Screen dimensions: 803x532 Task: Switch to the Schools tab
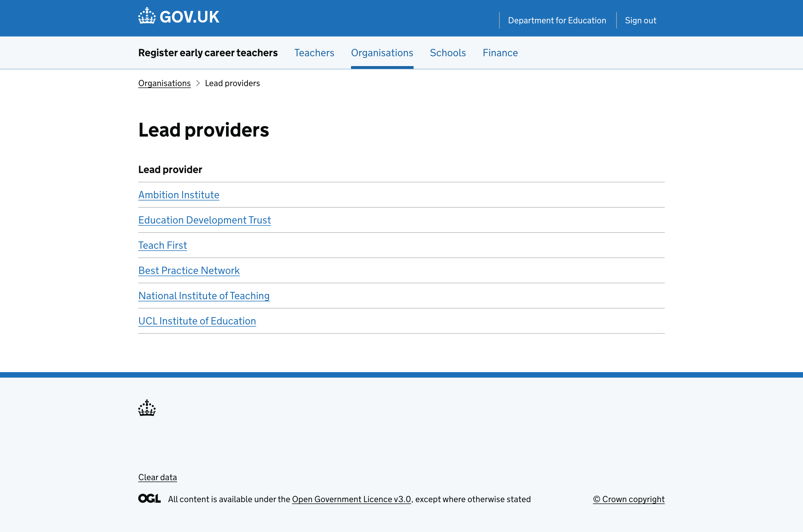point(448,53)
